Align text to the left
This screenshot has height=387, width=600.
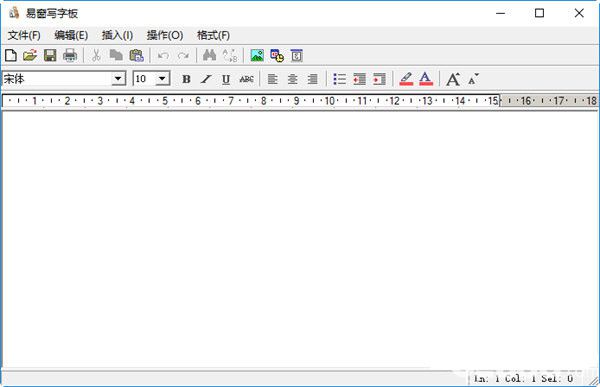[272, 79]
